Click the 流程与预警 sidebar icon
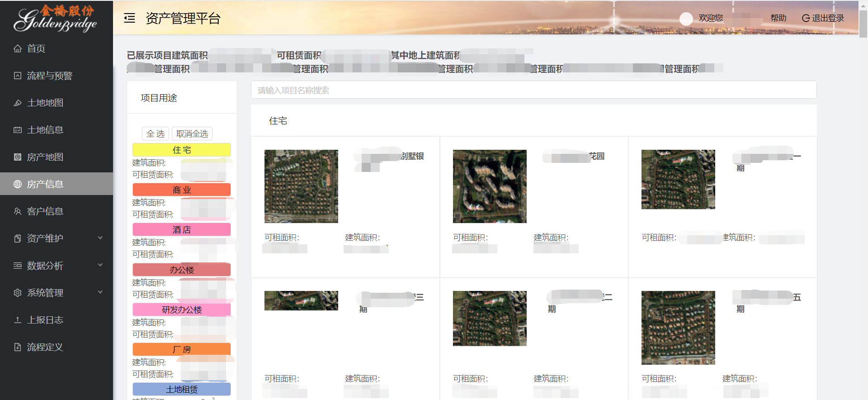The width and height of the screenshot is (868, 400). tap(18, 76)
